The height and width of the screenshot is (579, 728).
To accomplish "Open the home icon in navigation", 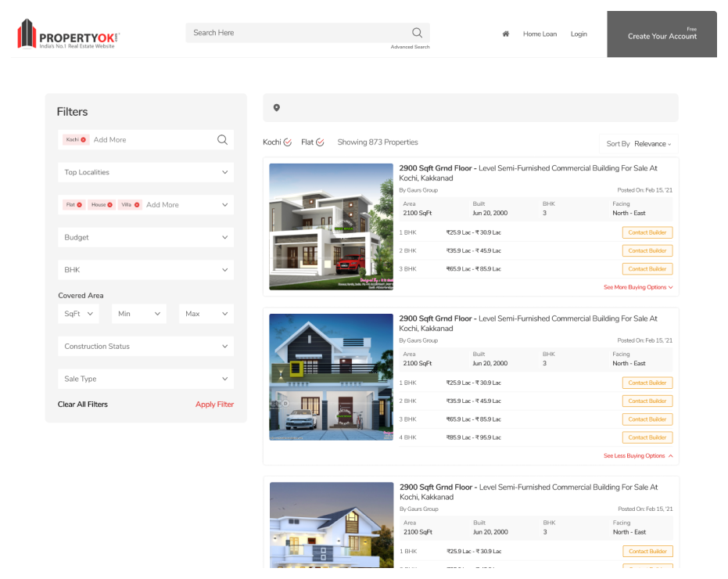I will point(506,34).
